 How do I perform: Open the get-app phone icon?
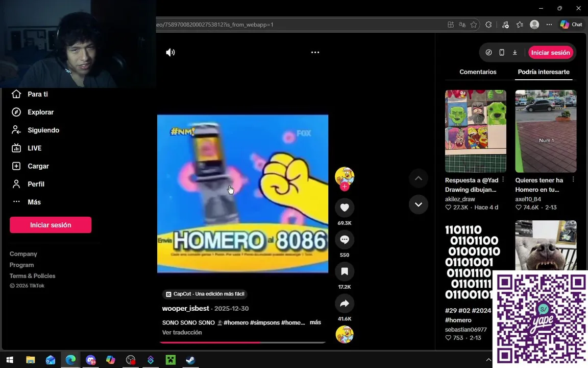(x=502, y=53)
